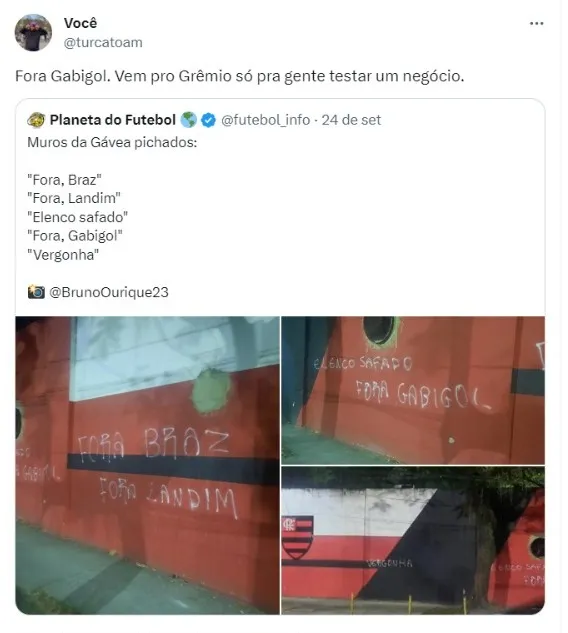Click the quoted line "Fora, Landim"
This screenshot has width=568, height=633.
[x=74, y=198]
